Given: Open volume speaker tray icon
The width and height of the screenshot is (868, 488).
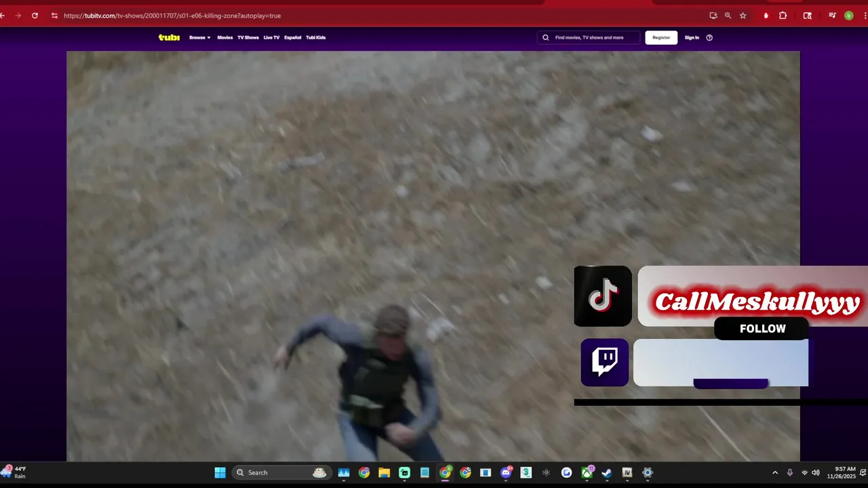Looking at the screenshot, I should pos(816,472).
